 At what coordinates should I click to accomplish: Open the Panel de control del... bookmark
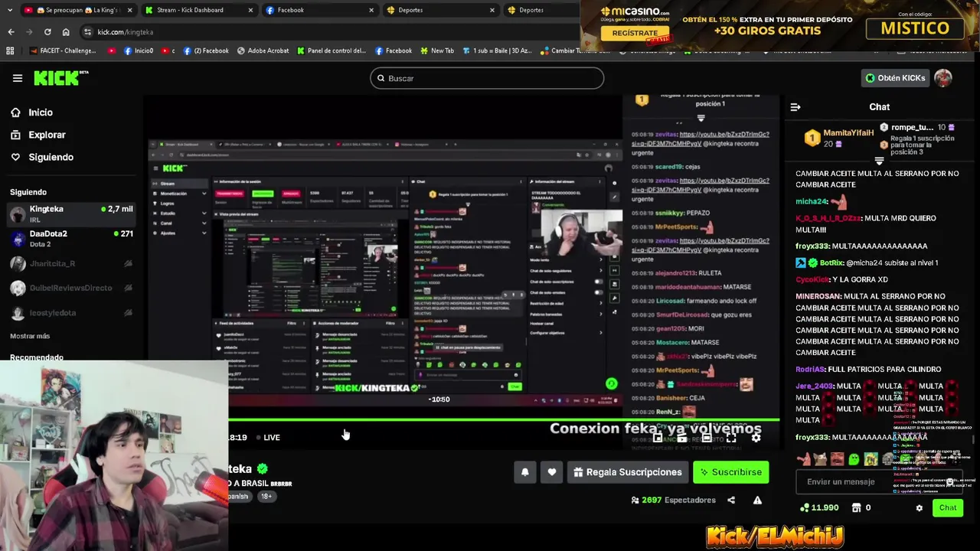(x=331, y=51)
